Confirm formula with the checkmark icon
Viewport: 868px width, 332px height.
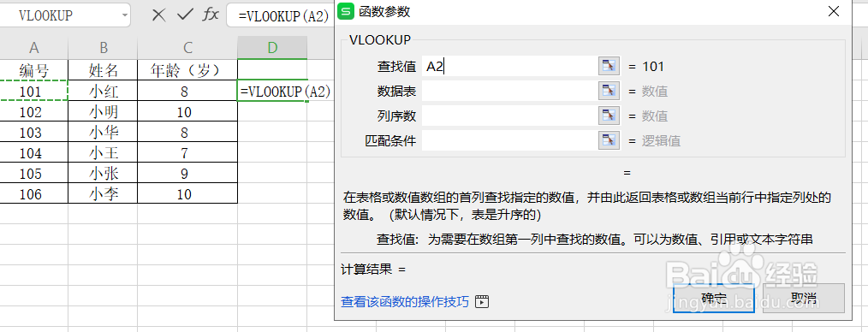[185, 15]
